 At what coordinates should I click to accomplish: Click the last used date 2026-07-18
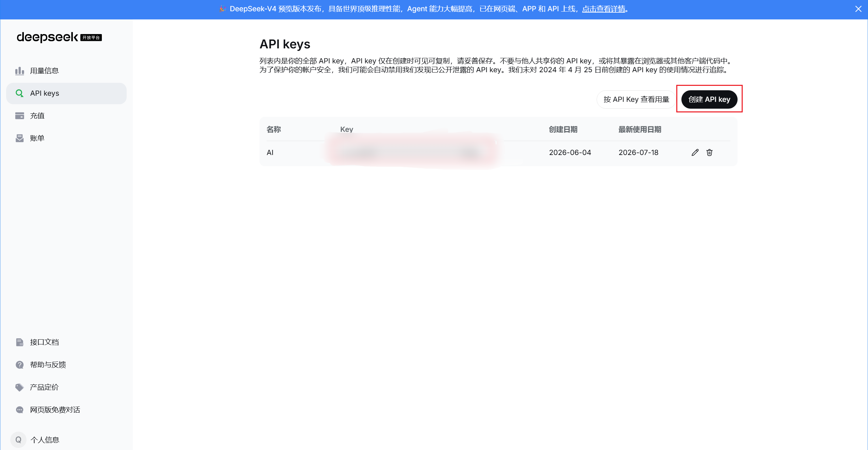click(x=638, y=153)
